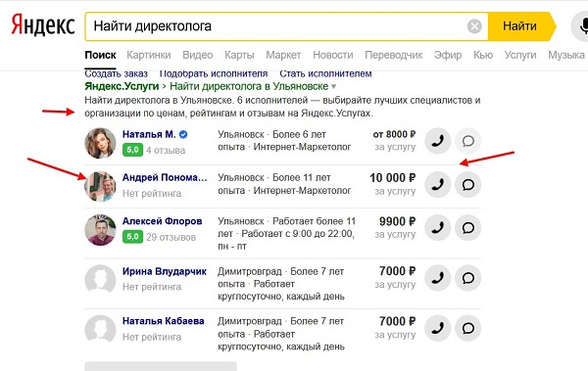Open the Яндекс logo homepage
The height and width of the screenshot is (371, 588).
click(43, 25)
